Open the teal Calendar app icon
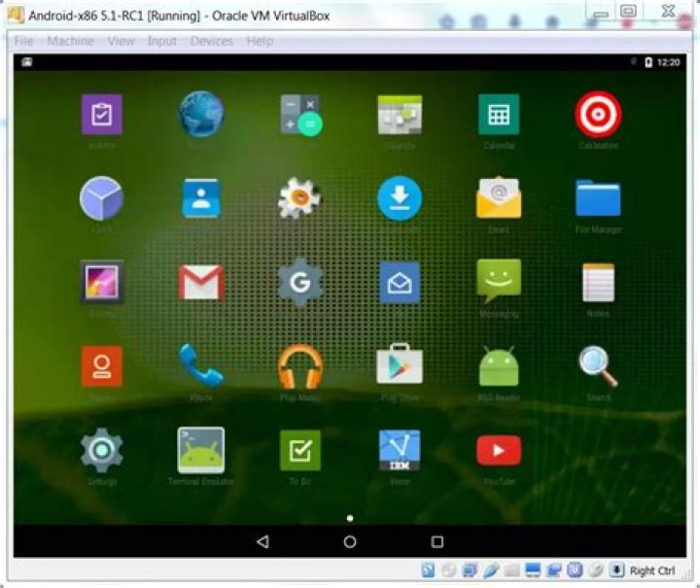Screen dimensions: 700x588 coord(499,115)
